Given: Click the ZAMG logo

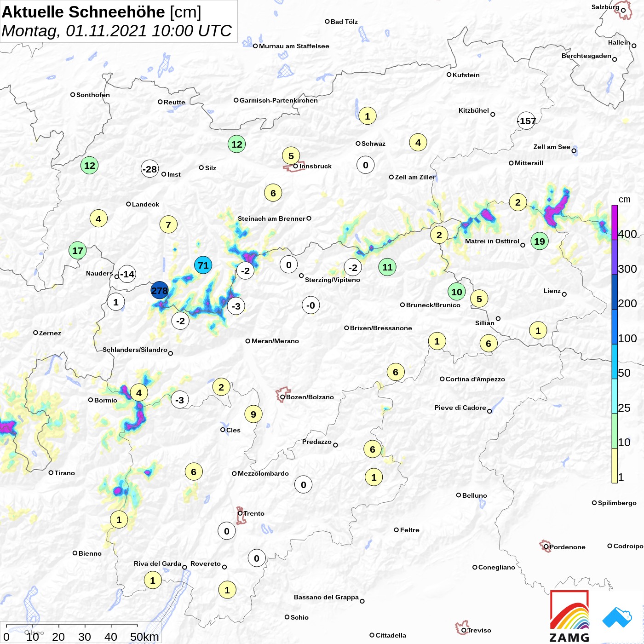Looking at the screenshot, I should point(569,616).
